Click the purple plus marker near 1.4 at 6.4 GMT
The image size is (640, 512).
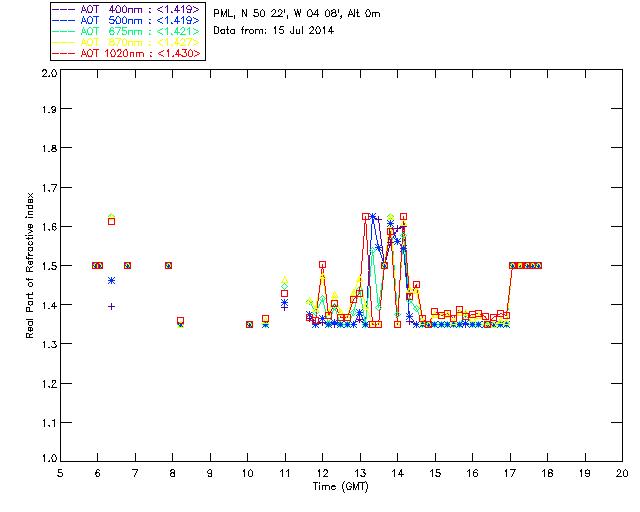[111, 306]
